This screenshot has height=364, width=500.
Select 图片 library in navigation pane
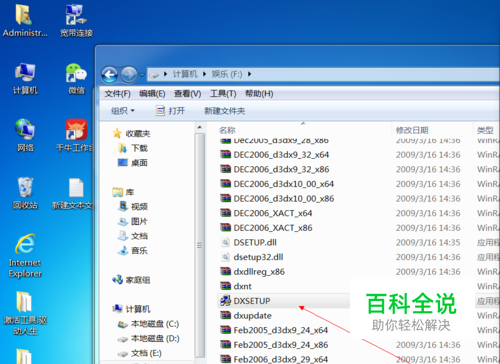133,221
